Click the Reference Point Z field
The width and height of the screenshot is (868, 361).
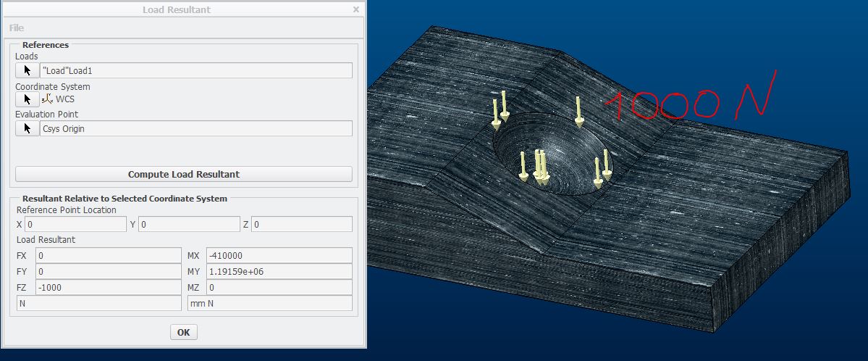pos(302,225)
